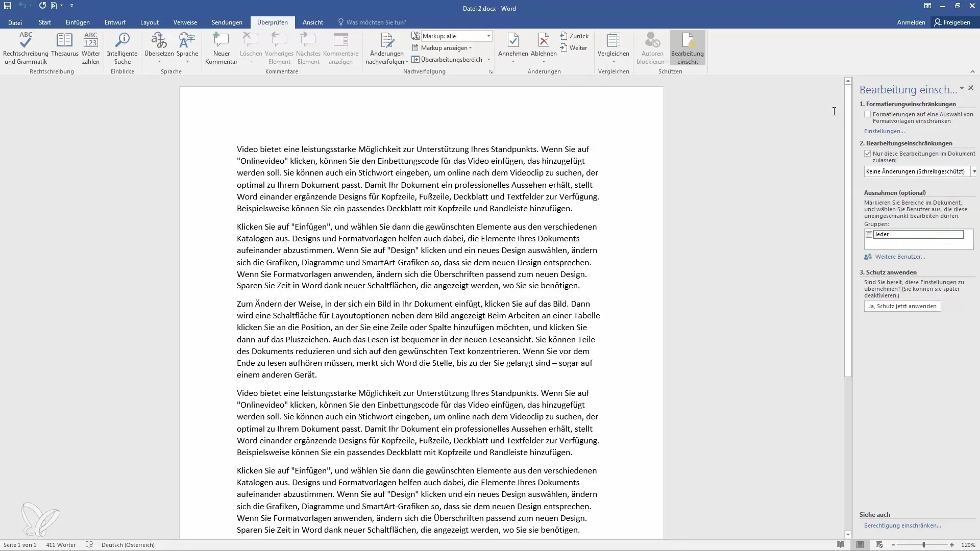Add a Neuer Kommentar
This screenshot has height=551, width=980.
pos(221,48)
